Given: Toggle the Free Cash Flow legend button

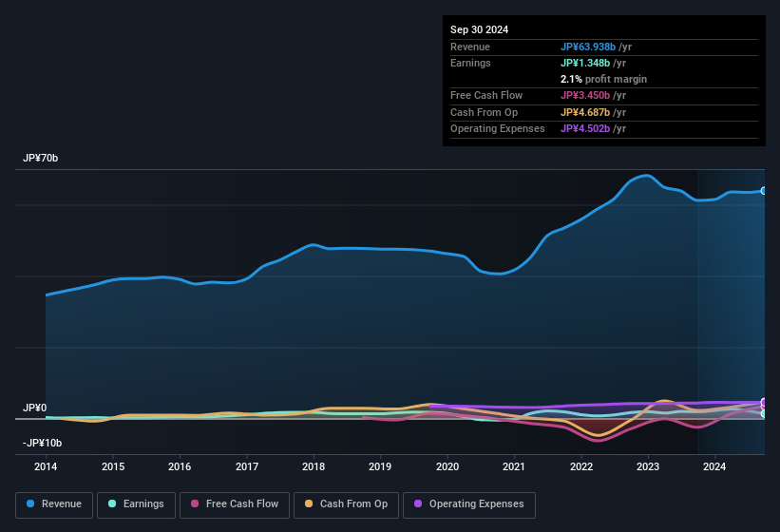Looking at the screenshot, I should 235,504.
